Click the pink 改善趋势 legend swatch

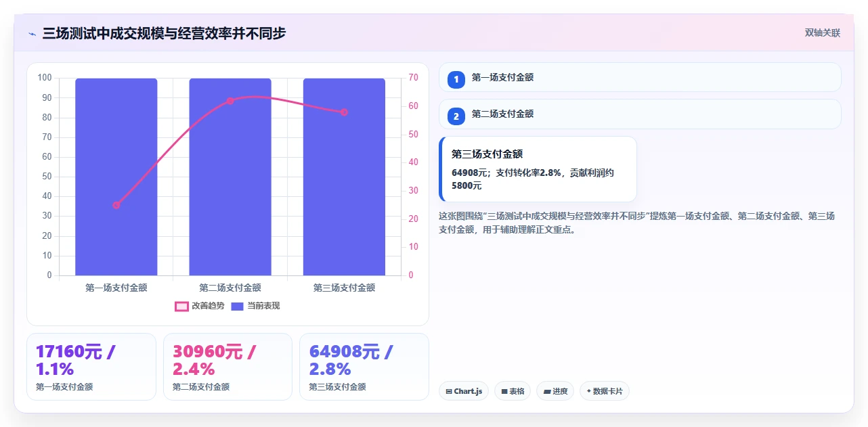pos(181,306)
